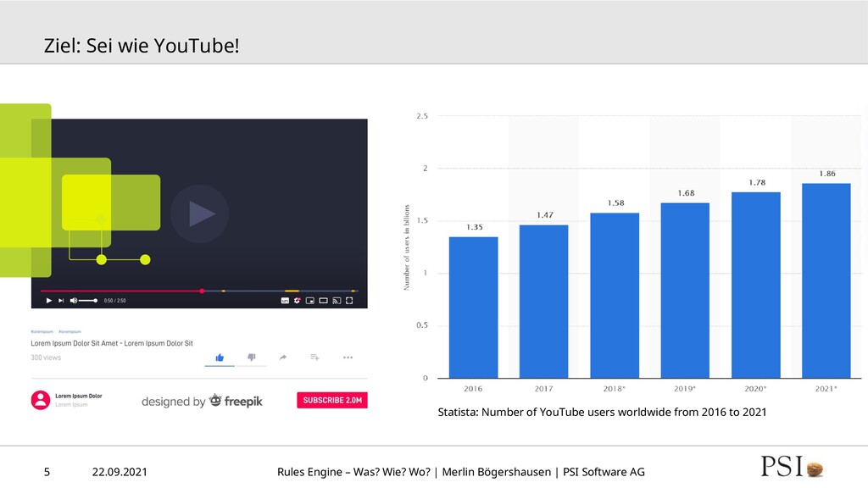Open the three-dot more options menu
Viewport: 868px width, 488px height.
[x=348, y=358]
